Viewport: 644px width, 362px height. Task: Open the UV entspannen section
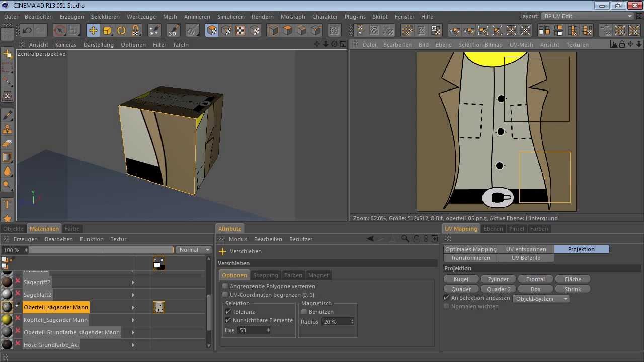pos(526,249)
